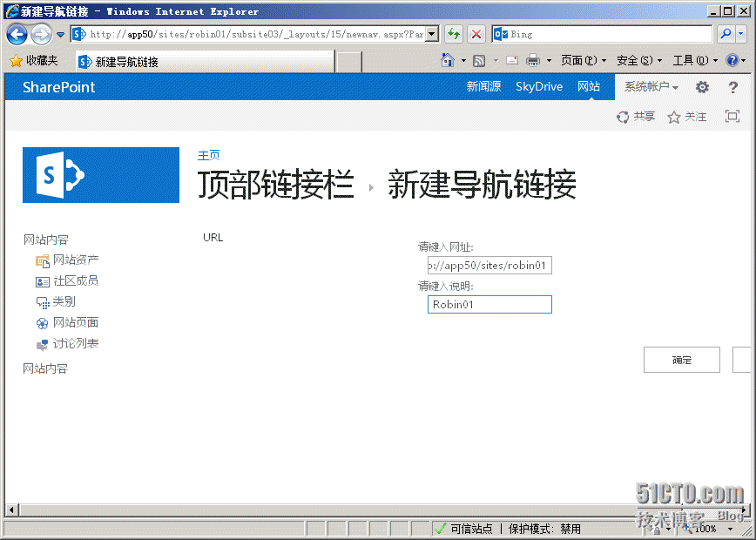This screenshot has width=756, height=540.
Task: Open the search provider dropdown arrow
Action: [741, 34]
